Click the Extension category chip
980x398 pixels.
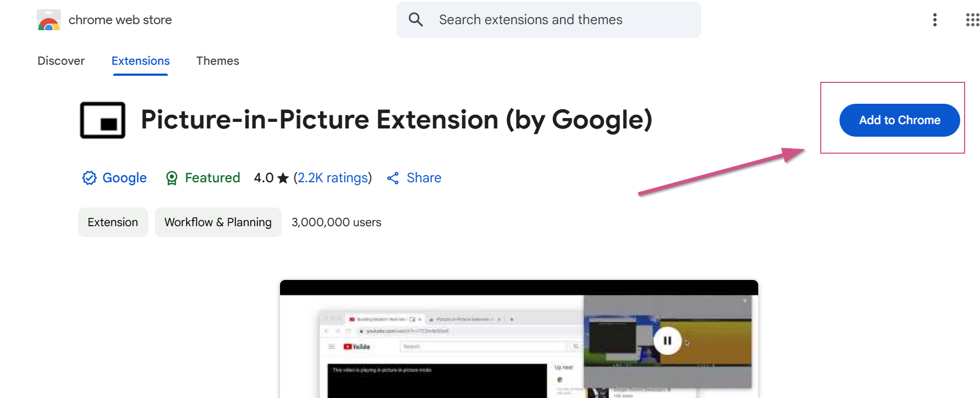click(x=113, y=222)
